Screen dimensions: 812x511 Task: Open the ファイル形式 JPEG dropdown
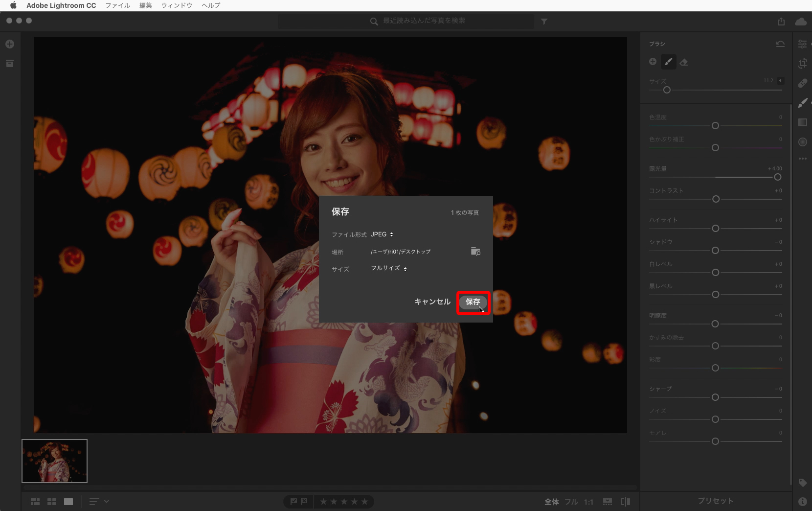382,234
